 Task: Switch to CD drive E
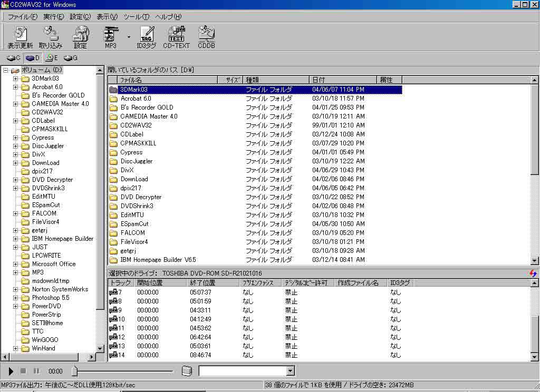[52, 58]
